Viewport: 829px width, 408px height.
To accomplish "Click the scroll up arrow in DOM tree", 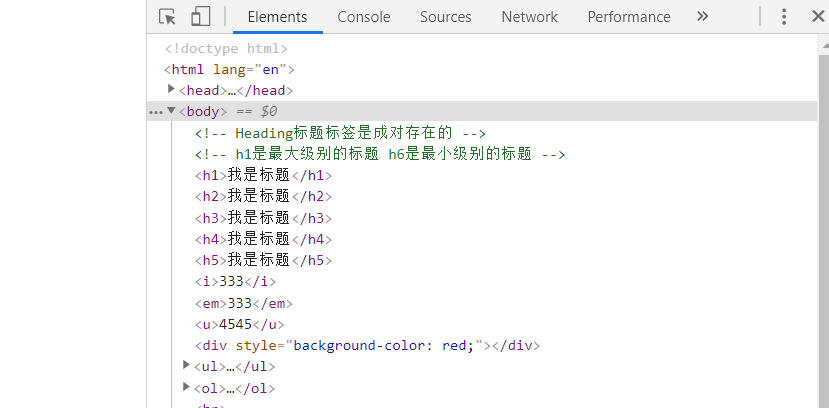I will [x=824, y=47].
